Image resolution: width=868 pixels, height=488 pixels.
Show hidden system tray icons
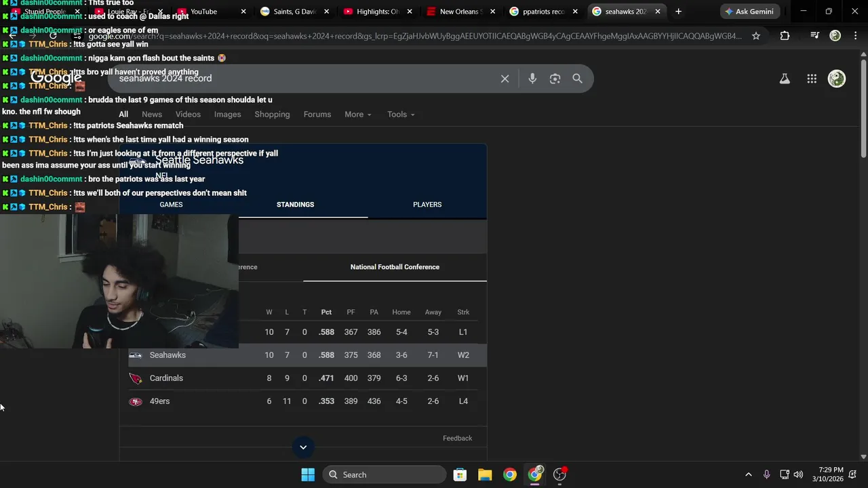749,474
